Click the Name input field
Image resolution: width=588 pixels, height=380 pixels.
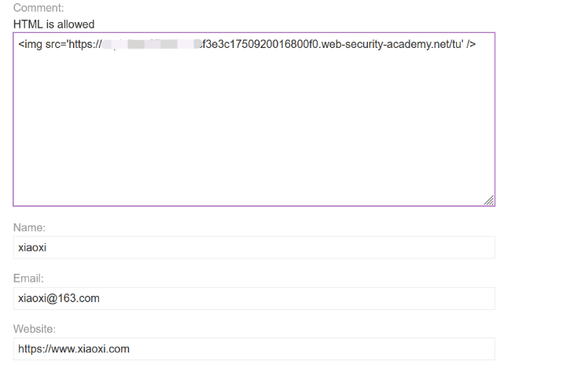(x=253, y=247)
